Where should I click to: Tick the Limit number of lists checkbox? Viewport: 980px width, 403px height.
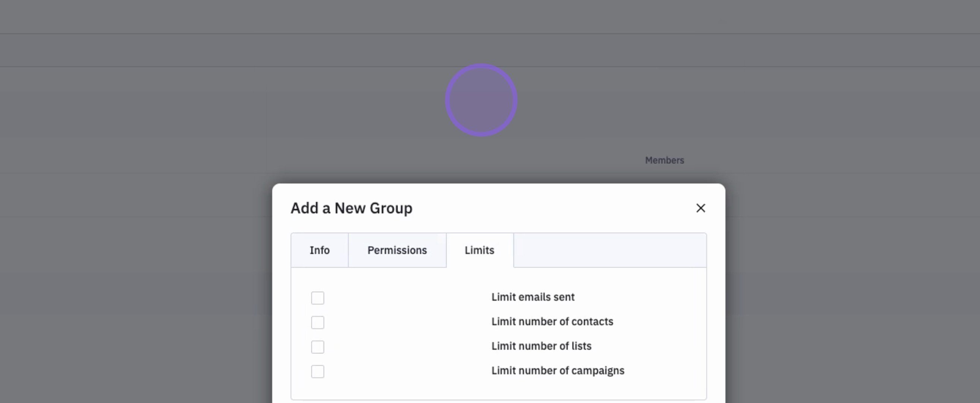[318, 347]
